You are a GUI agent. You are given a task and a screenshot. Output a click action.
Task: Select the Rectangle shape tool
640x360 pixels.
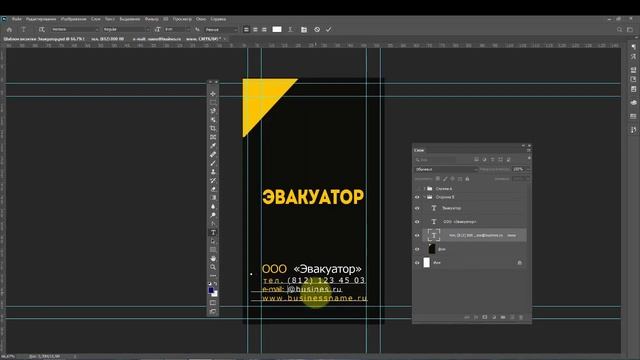coord(213,250)
